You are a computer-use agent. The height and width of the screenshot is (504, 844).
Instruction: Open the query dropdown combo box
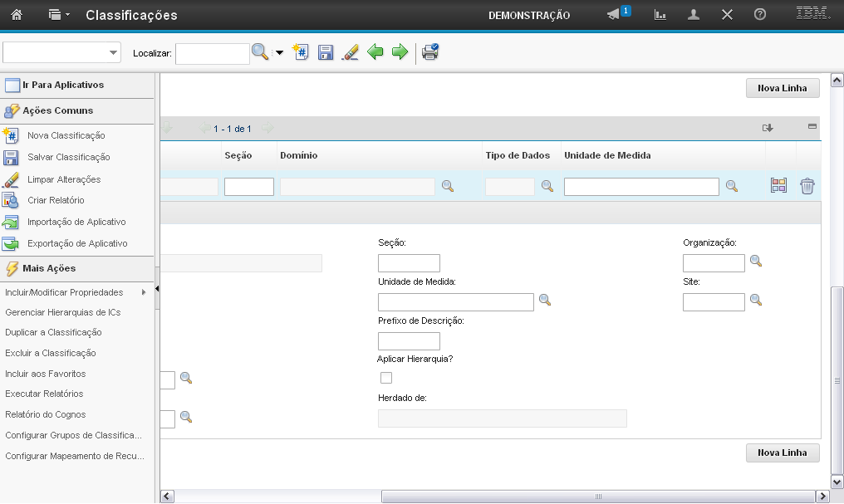point(62,53)
